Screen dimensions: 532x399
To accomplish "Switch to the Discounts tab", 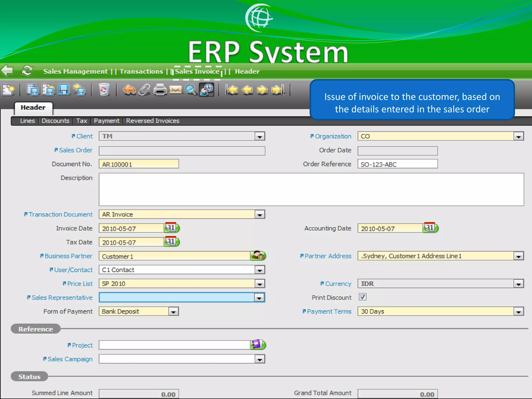I will coord(56,121).
